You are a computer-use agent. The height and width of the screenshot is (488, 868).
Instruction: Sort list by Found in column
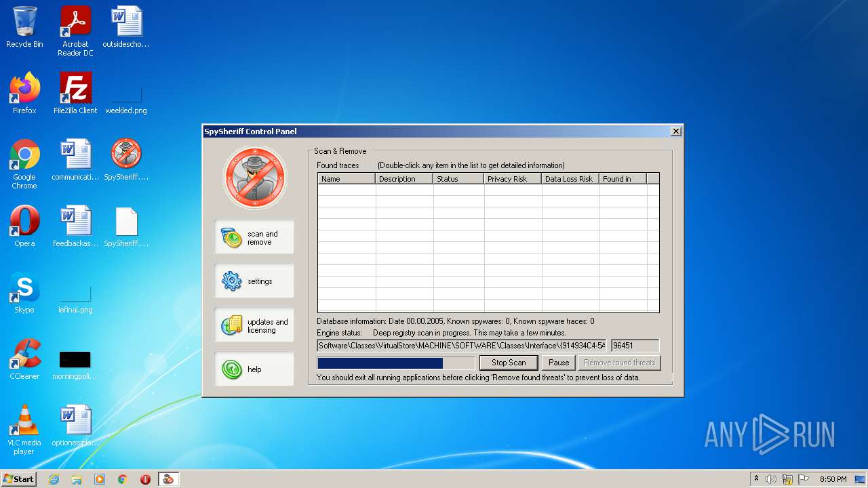[x=623, y=179]
